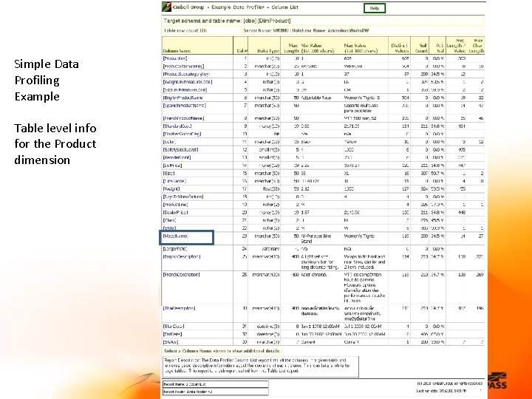Click 'Women's Tights' max value in ModelName row
The width and height of the screenshot is (532, 399).
[x=359, y=236]
